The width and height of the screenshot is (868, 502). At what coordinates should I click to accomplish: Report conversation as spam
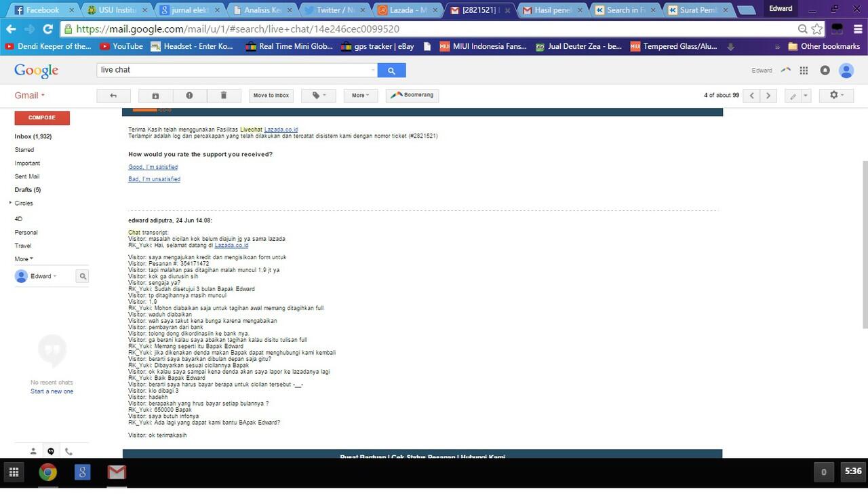pyautogui.click(x=189, y=96)
